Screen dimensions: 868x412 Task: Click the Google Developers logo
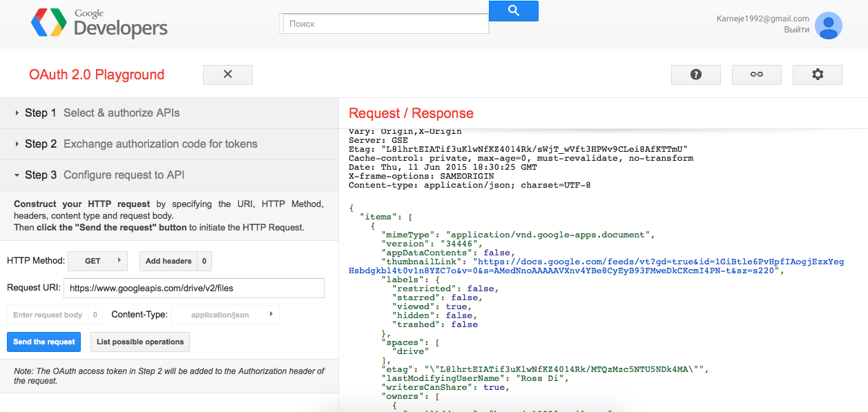[x=99, y=23]
